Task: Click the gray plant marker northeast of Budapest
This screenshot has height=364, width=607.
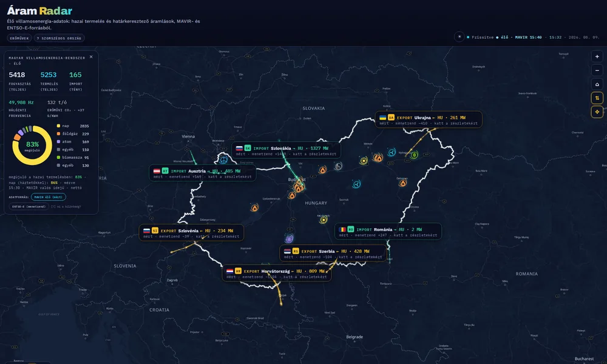Action: click(x=338, y=166)
